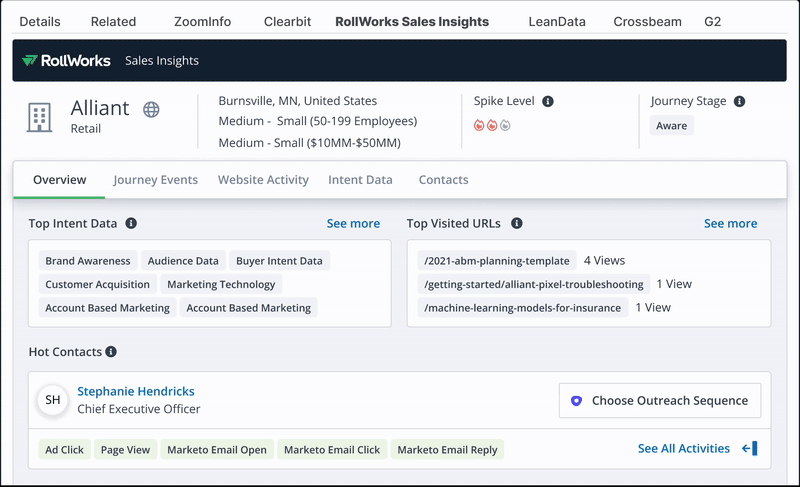Show the Journey Stage info tooltip

tap(739, 101)
